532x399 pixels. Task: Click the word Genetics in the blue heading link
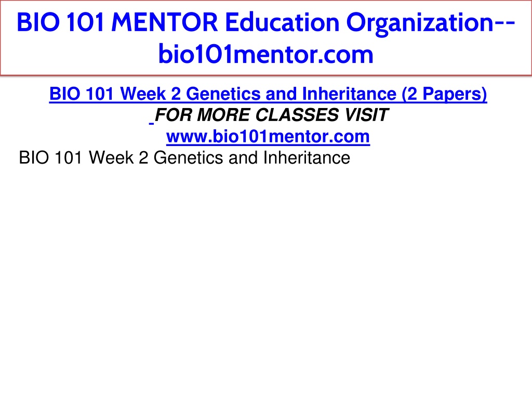coord(223,94)
